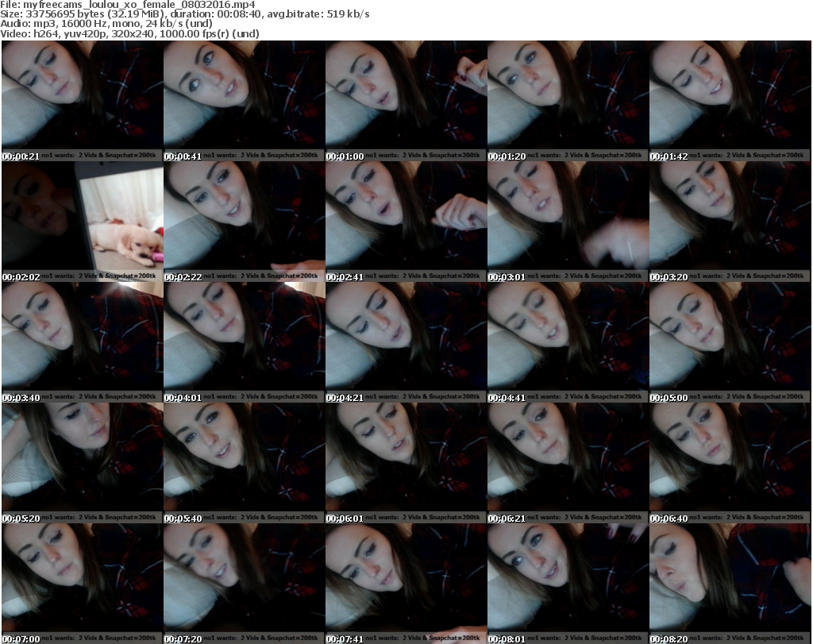Image resolution: width=813 pixels, height=644 pixels.
Task: Select the frame at timestamp 00:05:00
Action: tap(730, 343)
